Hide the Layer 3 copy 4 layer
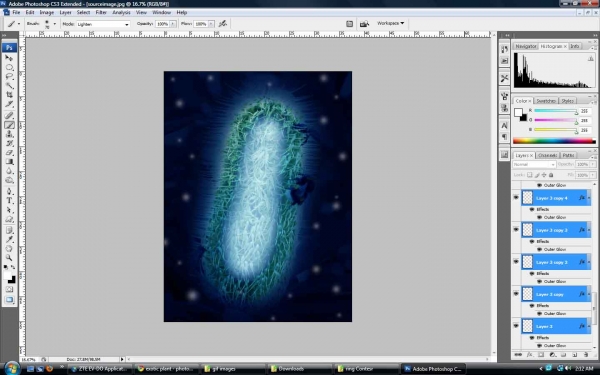 coord(516,198)
